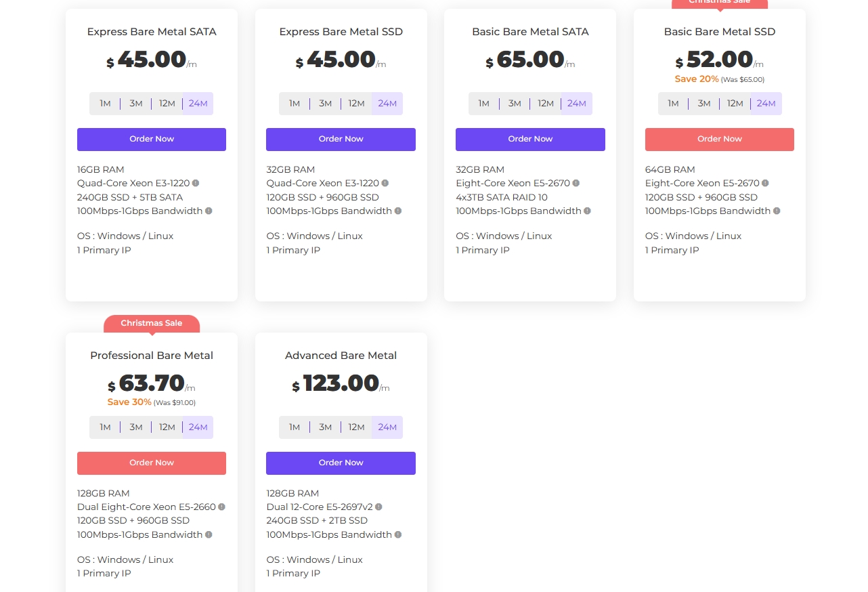Choose 3M term on Express Bare Metal SSD
Viewport: 868px width, 592px height.
(326, 104)
